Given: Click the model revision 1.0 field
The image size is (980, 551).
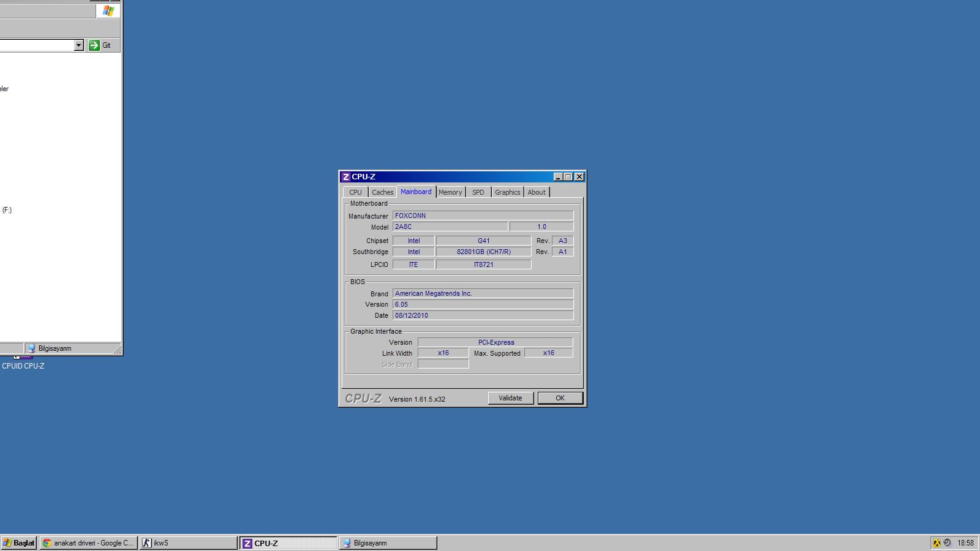Looking at the screenshot, I should coord(541,227).
